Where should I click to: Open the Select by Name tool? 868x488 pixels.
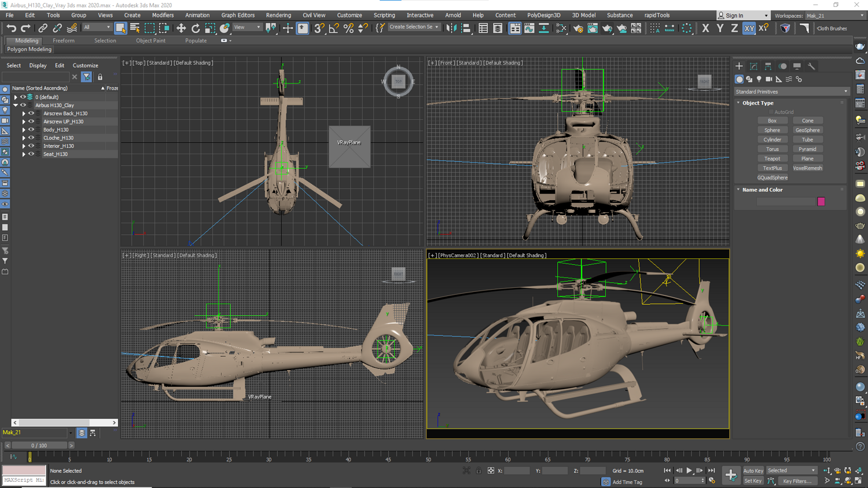pos(135,28)
